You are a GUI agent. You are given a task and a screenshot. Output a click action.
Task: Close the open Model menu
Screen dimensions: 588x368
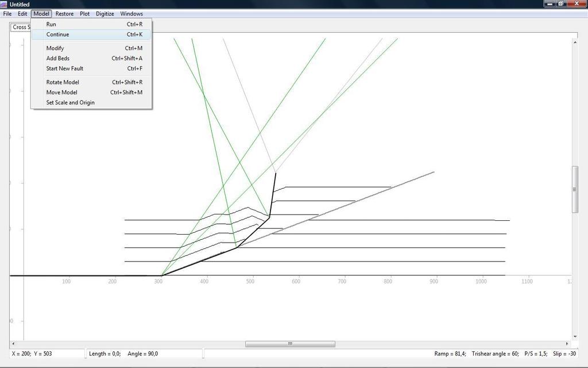coord(41,14)
